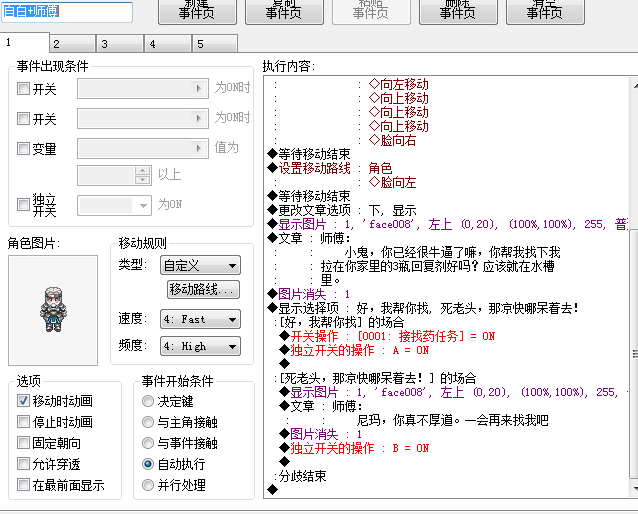Open the lower 开关 selector field arrow

point(198,118)
